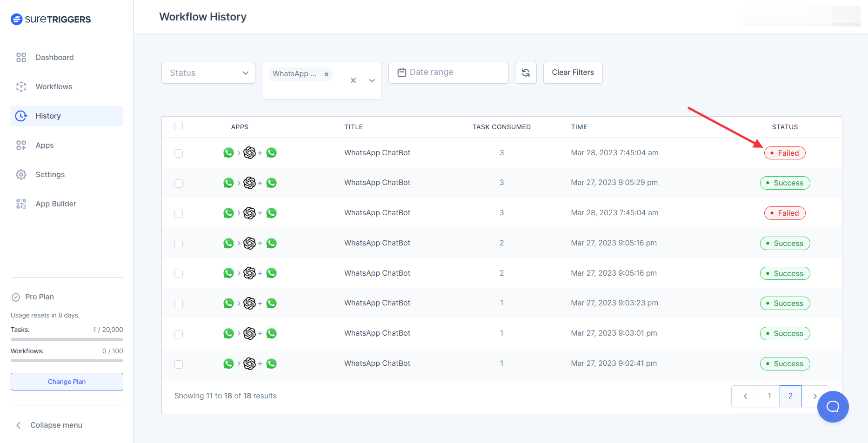Image resolution: width=868 pixels, height=443 pixels.
Task: Collapse the sidebar menu
Action: [49, 425]
